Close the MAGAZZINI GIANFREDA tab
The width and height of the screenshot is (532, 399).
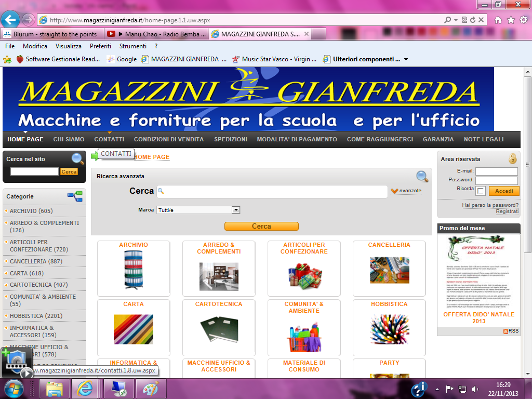pyautogui.click(x=307, y=34)
